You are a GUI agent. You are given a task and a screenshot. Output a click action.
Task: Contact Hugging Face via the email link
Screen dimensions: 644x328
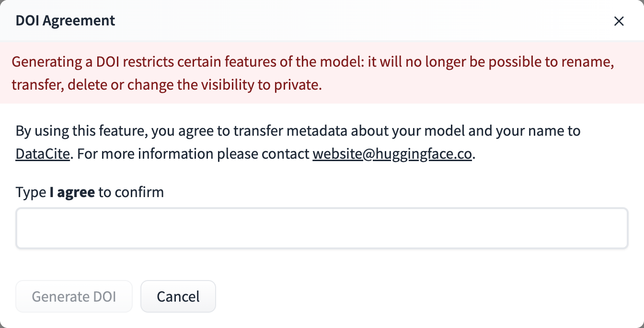pos(392,154)
